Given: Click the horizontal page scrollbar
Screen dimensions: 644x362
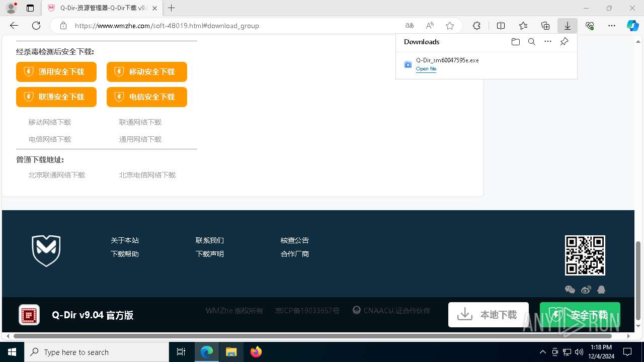Looking at the screenshot, I should point(312,336).
